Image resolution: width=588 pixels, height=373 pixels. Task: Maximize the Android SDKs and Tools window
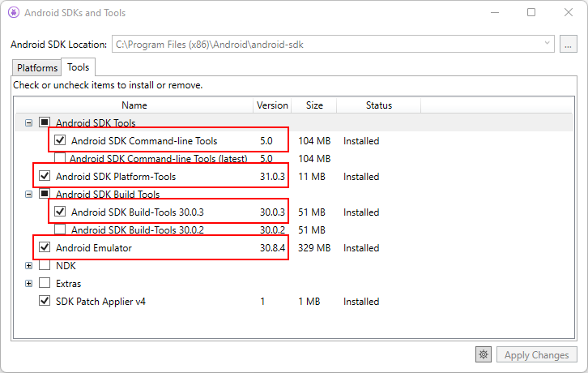[x=531, y=12]
